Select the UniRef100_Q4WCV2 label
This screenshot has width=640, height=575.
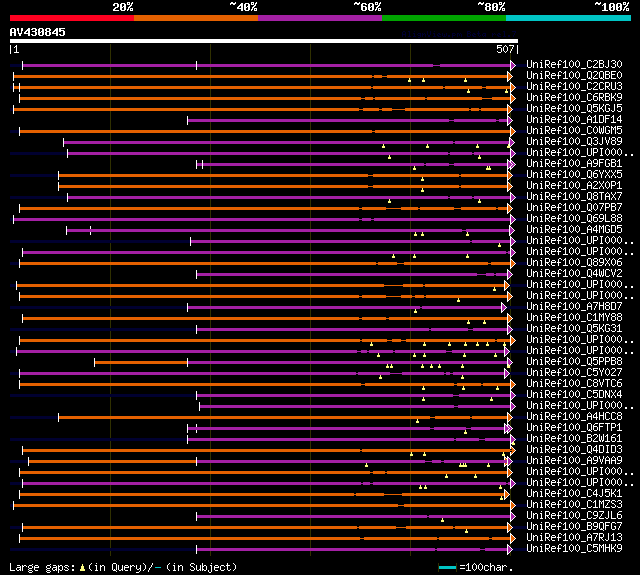(x=574, y=274)
